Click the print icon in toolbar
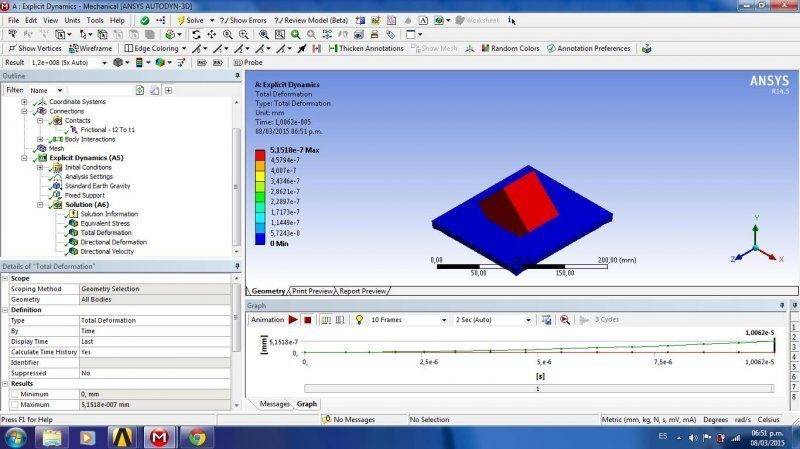Viewport: 800px width, 449px height. click(374, 34)
